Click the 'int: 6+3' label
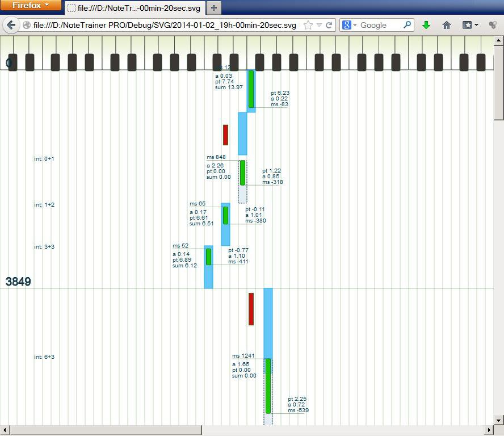This screenshot has width=504, height=436. pos(44,357)
